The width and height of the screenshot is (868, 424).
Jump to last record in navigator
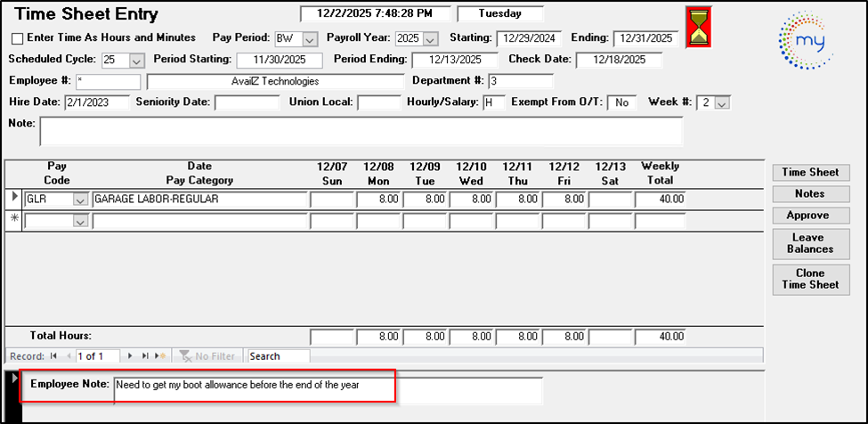(146, 356)
